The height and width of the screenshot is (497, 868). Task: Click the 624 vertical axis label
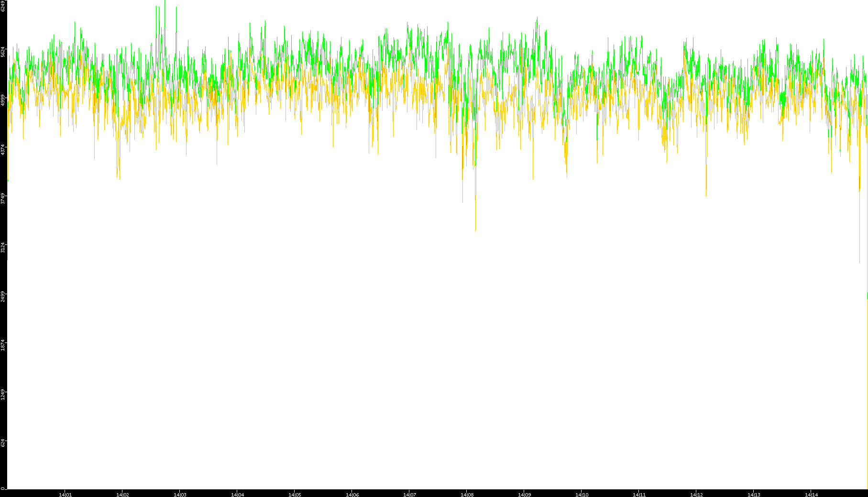click(3, 443)
